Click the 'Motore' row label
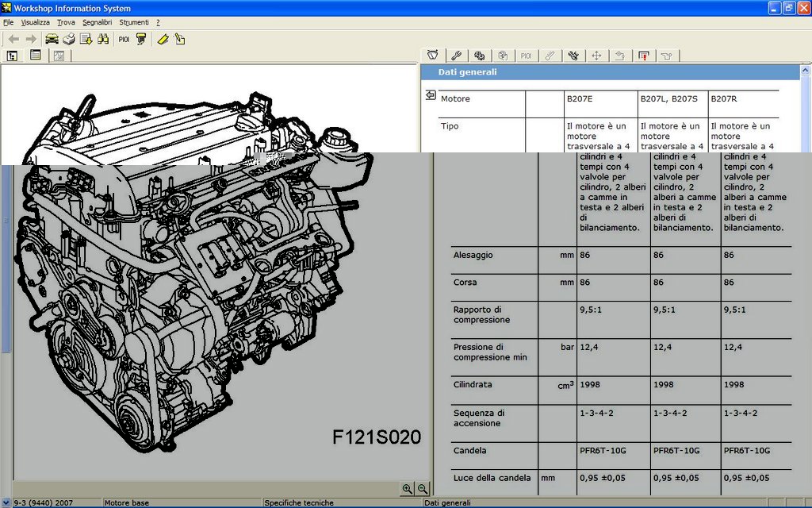 [455, 98]
